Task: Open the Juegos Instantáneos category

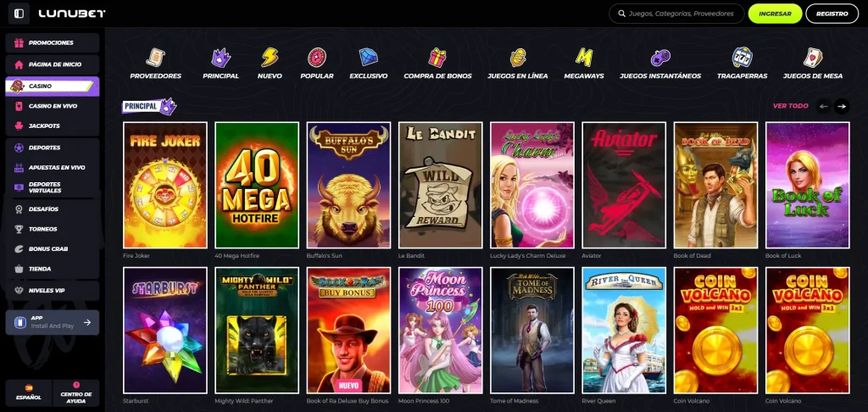Action: pos(660,58)
